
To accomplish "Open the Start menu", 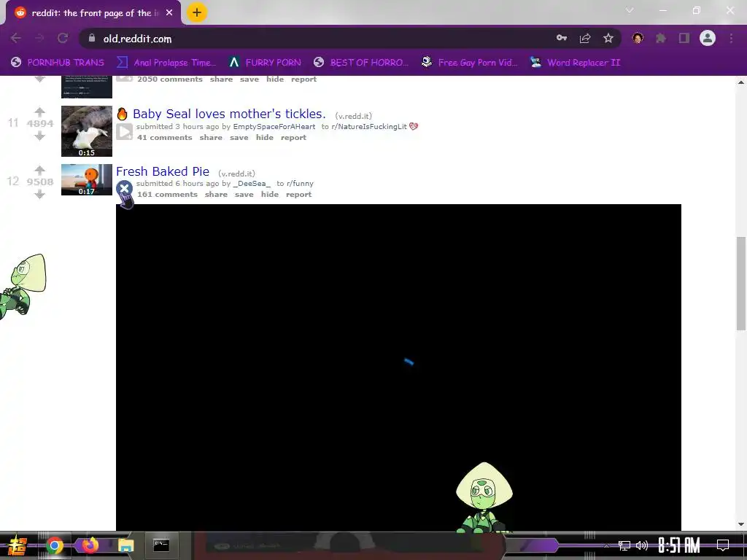I will pyautogui.click(x=18, y=545).
